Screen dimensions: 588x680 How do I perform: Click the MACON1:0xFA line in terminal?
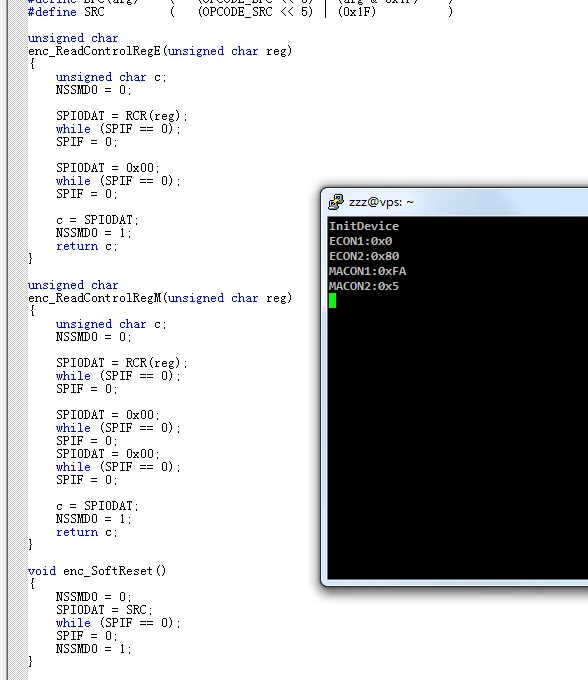click(x=367, y=271)
